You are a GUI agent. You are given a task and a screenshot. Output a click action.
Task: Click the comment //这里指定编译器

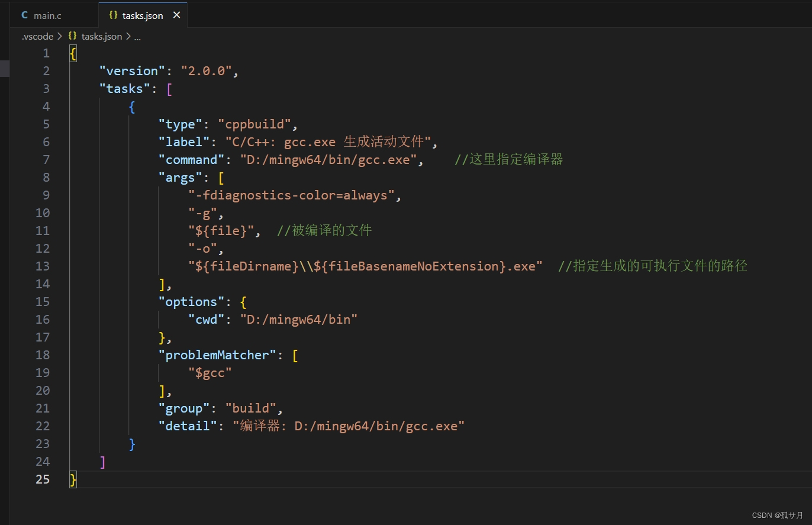[508, 160]
